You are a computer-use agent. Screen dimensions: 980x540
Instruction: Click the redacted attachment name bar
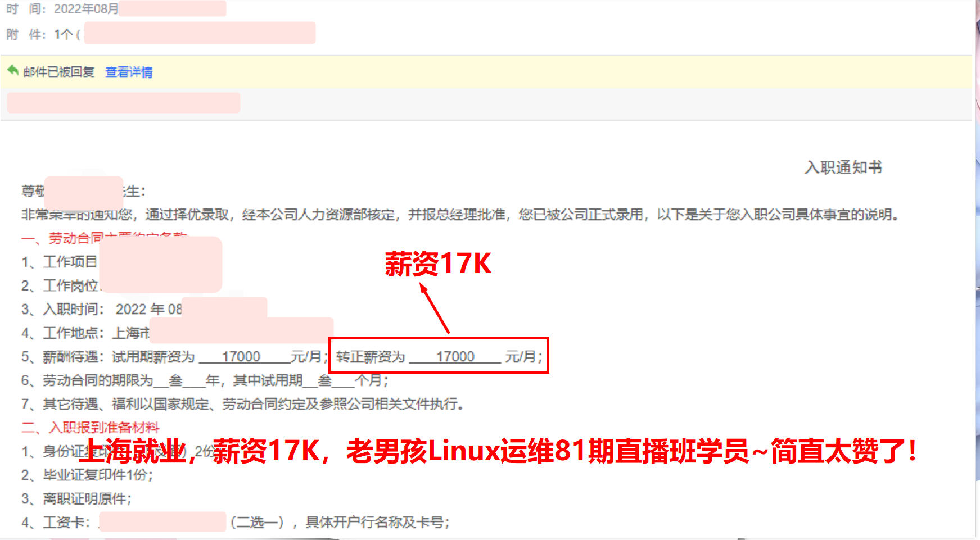(200, 33)
